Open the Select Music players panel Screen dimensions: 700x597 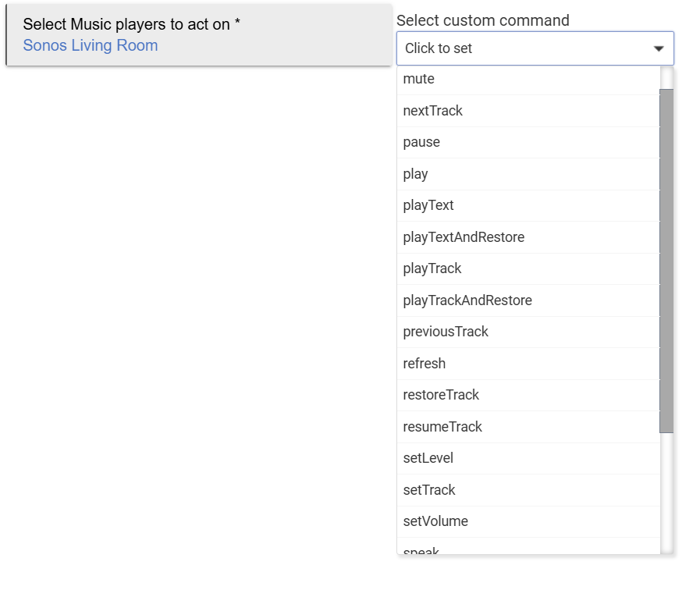(x=199, y=34)
